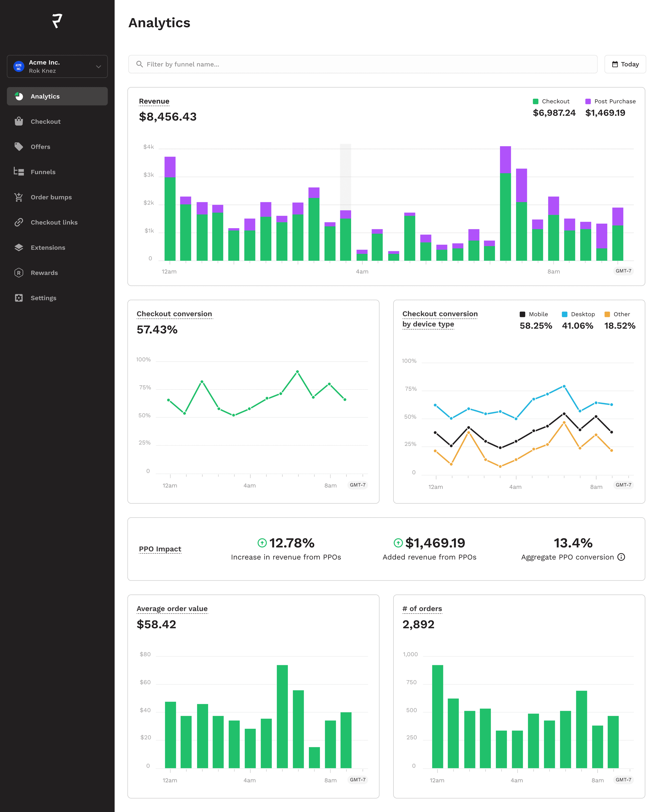Click the blue Desktop legend swatch
The height and width of the screenshot is (812, 660).
[564, 314]
